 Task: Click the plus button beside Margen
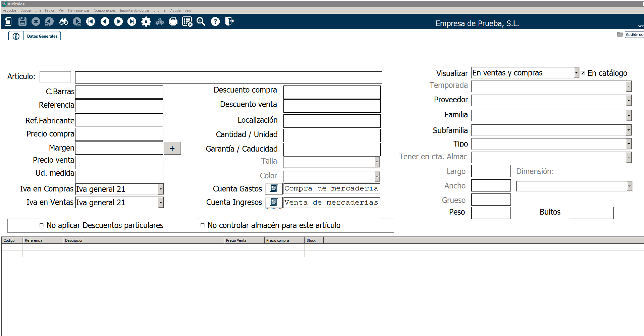(172, 148)
